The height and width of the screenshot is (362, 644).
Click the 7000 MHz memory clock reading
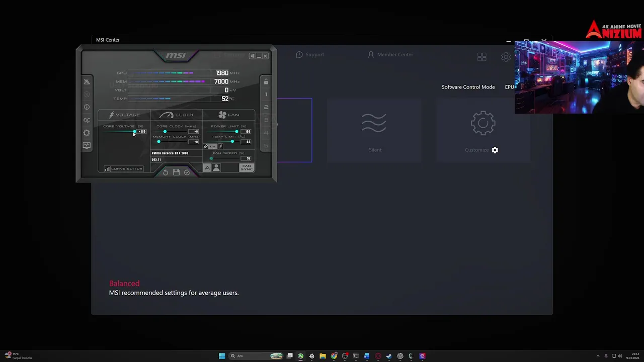tap(221, 81)
